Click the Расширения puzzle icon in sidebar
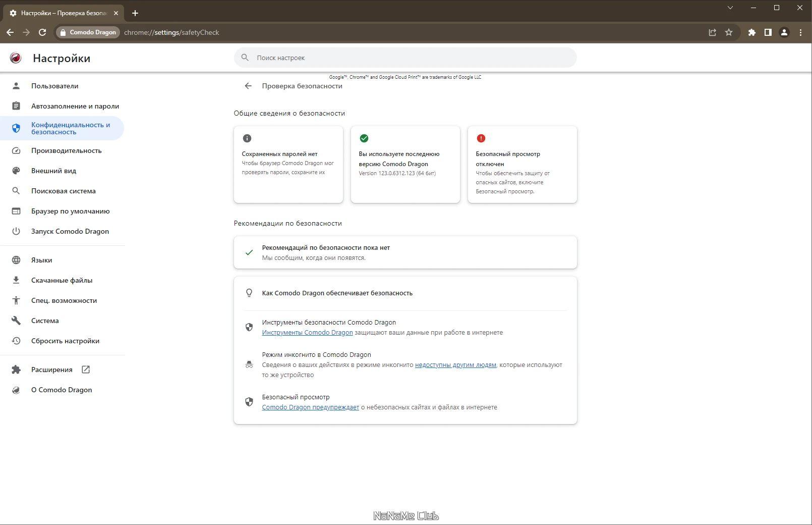Viewport: 812px width, 525px height. pos(16,370)
